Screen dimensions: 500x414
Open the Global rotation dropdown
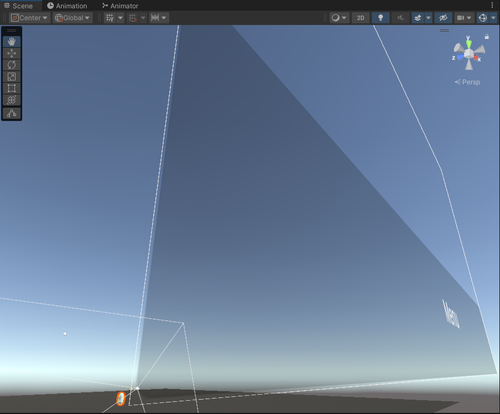(x=72, y=18)
